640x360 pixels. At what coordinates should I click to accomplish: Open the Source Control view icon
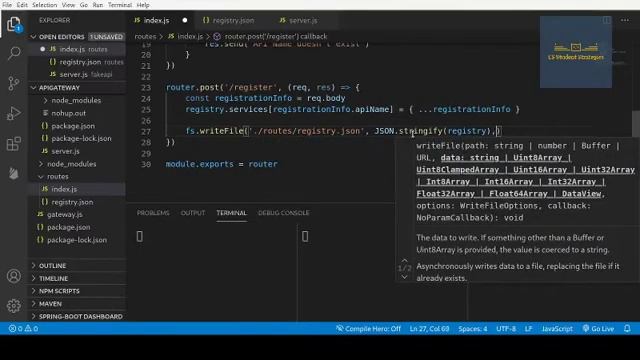click(x=14, y=83)
